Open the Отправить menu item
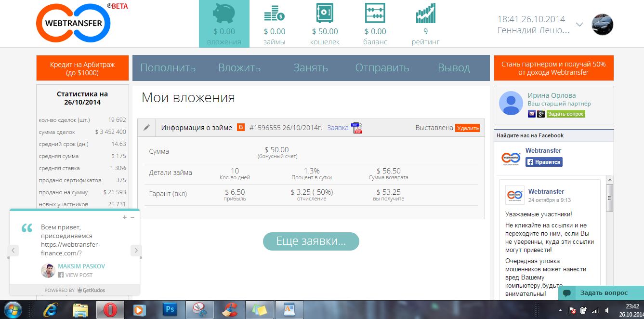 (382, 68)
